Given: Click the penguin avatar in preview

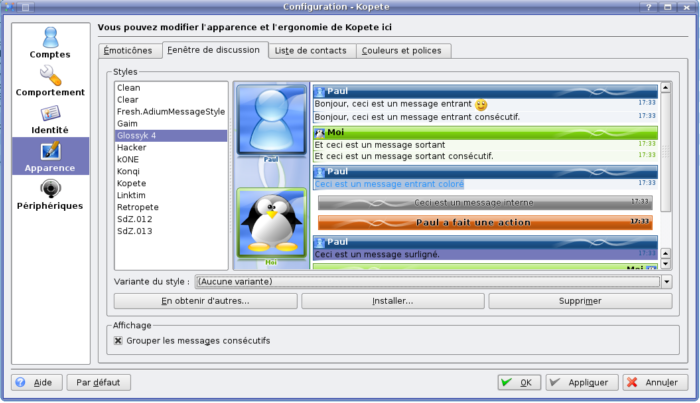Looking at the screenshot, I should [270, 222].
